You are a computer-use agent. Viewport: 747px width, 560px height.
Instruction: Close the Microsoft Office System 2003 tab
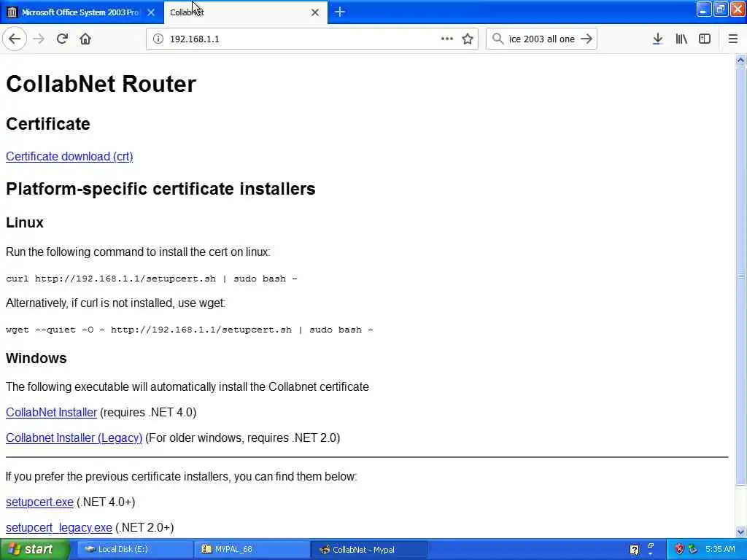point(151,12)
